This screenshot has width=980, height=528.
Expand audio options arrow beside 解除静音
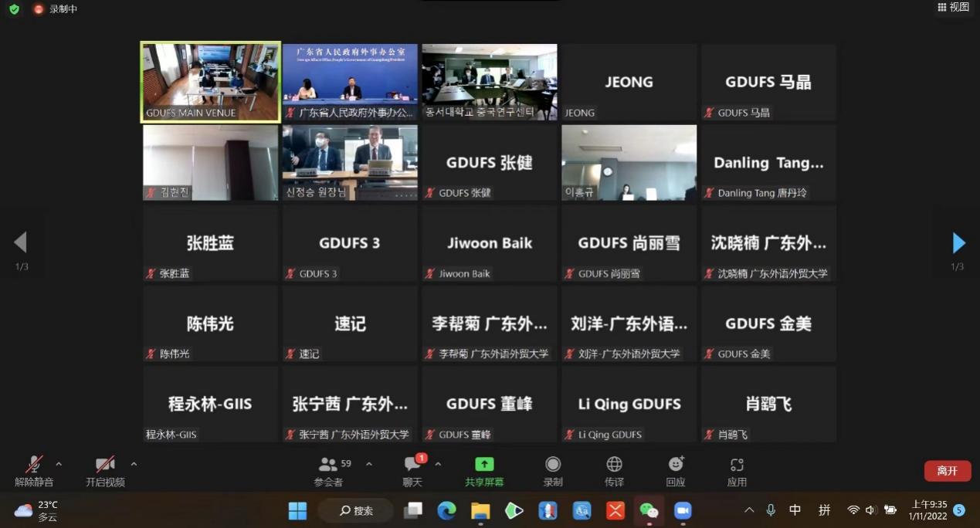pos(59,464)
